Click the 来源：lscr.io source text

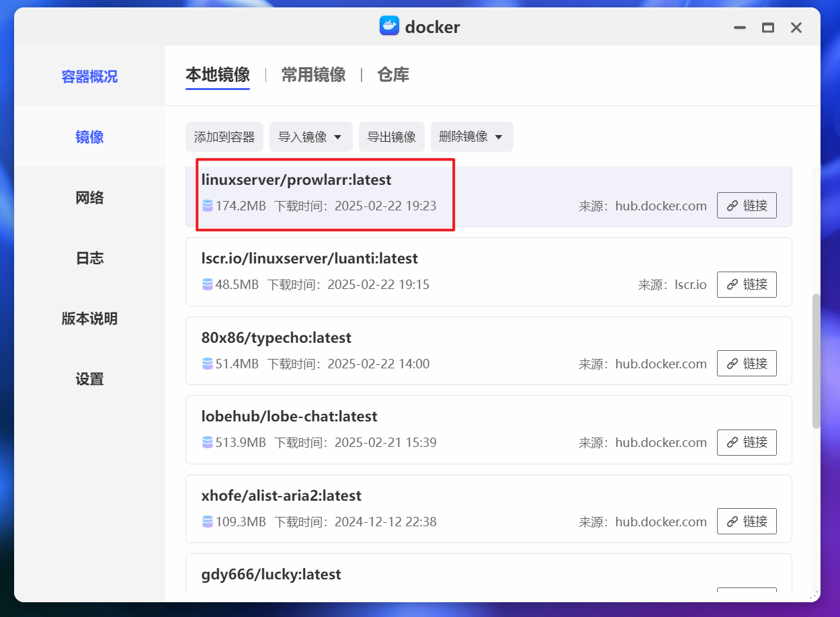[x=673, y=285]
